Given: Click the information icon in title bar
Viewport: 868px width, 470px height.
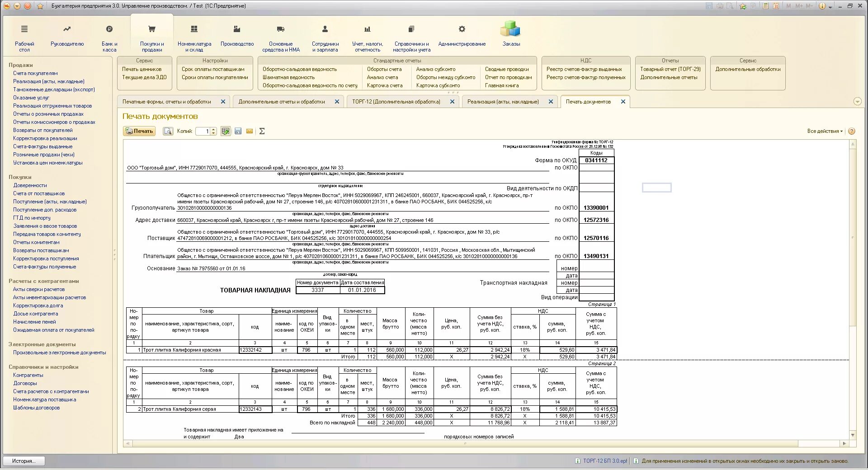Looking at the screenshot, I should click(x=822, y=6).
